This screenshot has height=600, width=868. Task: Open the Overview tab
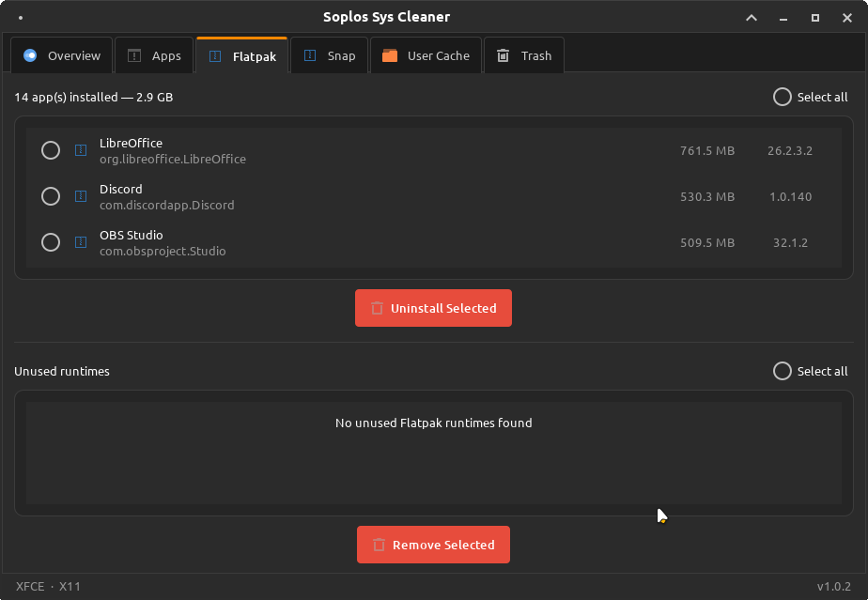[61, 55]
